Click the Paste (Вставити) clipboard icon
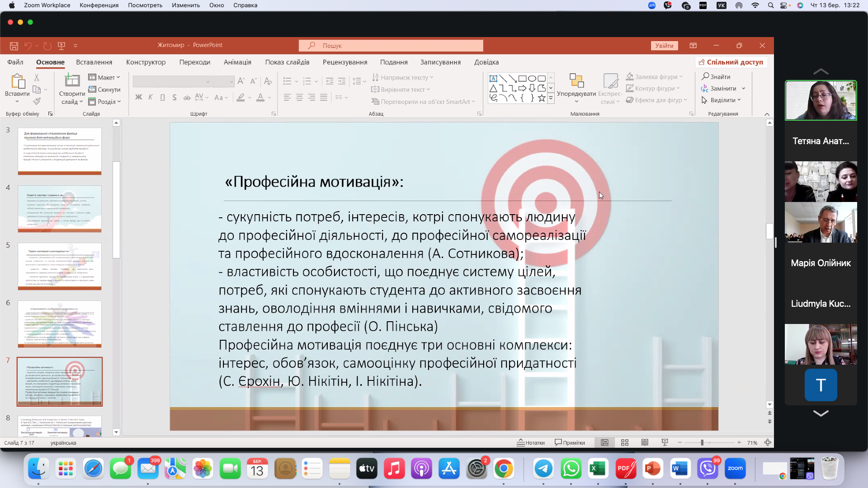The height and width of the screenshot is (488, 868). (x=18, y=81)
